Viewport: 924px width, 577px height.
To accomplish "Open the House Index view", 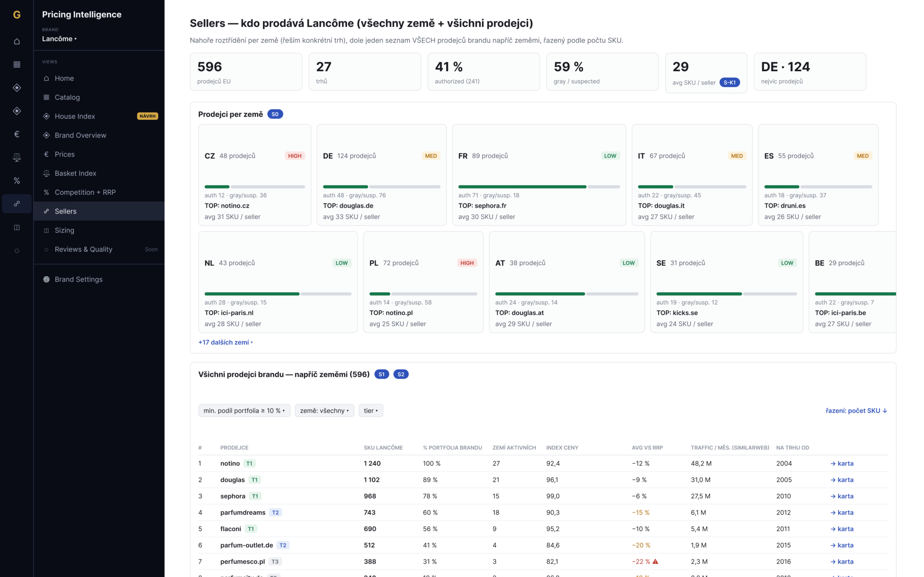I will 99,116.
